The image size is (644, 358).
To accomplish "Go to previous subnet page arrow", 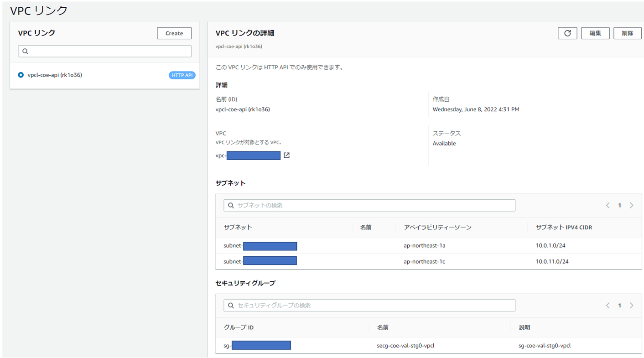I will click(608, 206).
